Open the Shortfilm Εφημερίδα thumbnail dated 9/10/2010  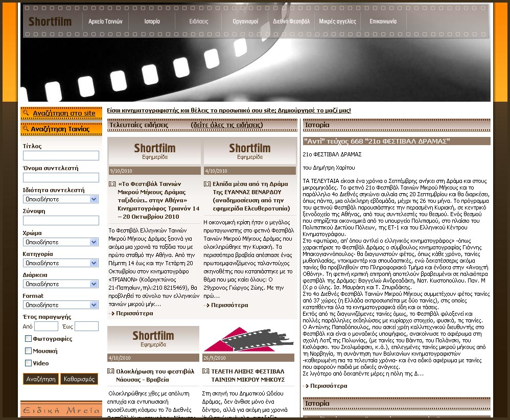[x=154, y=151]
